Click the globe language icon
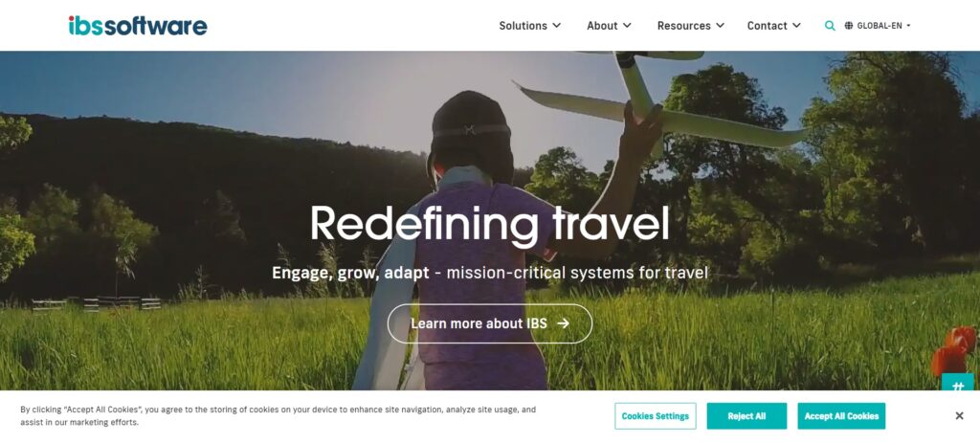 coord(848,26)
